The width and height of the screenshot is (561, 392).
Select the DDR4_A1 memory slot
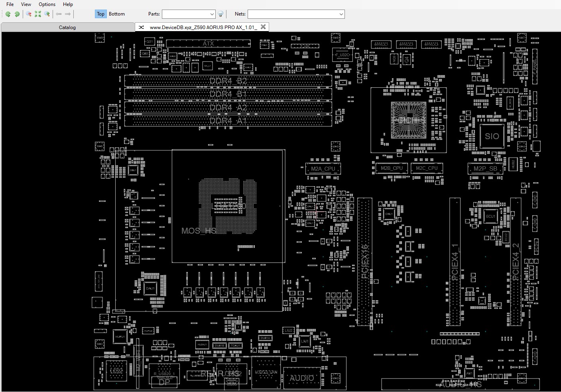(228, 121)
